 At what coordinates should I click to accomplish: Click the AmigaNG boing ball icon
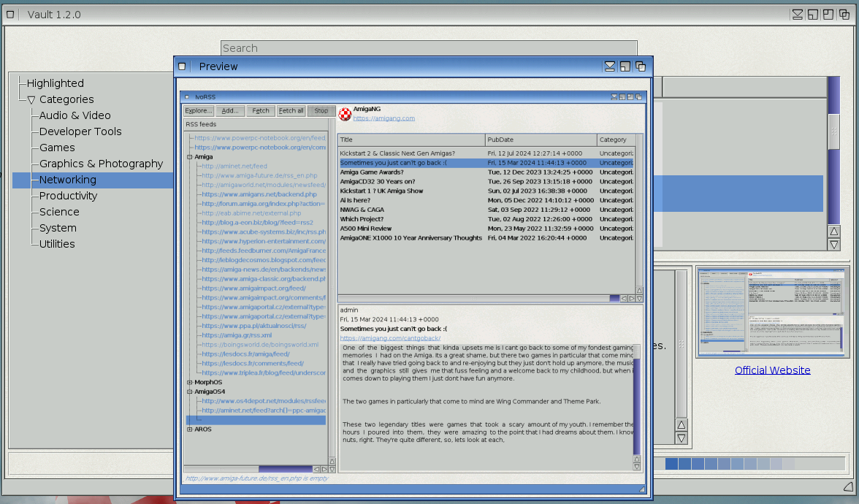click(345, 114)
